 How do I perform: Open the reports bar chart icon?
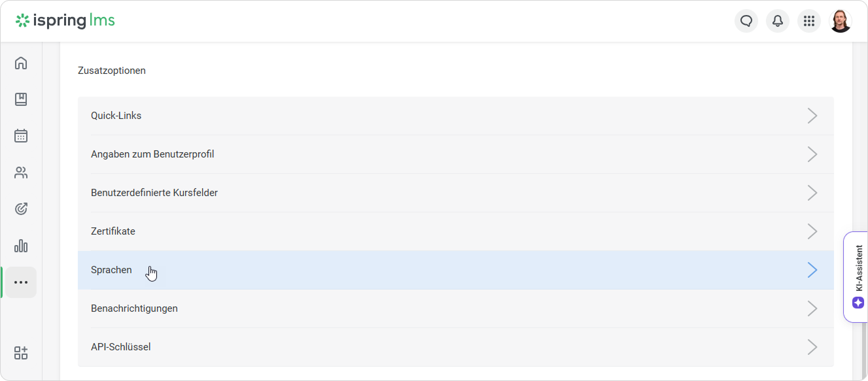[x=21, y=246]
